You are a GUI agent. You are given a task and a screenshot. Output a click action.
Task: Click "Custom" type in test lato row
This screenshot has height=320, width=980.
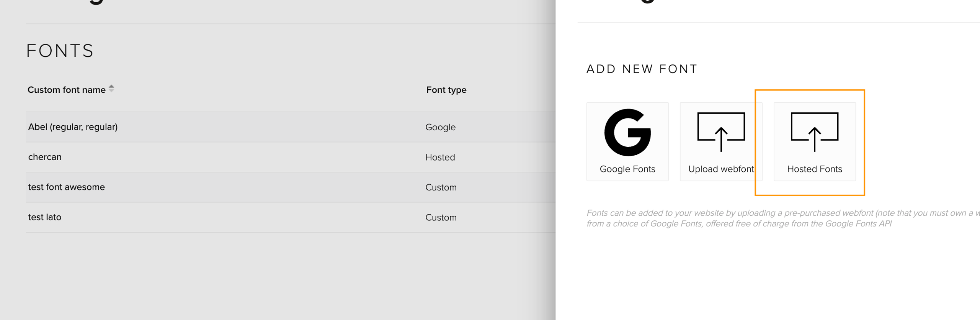coord(441,218)
